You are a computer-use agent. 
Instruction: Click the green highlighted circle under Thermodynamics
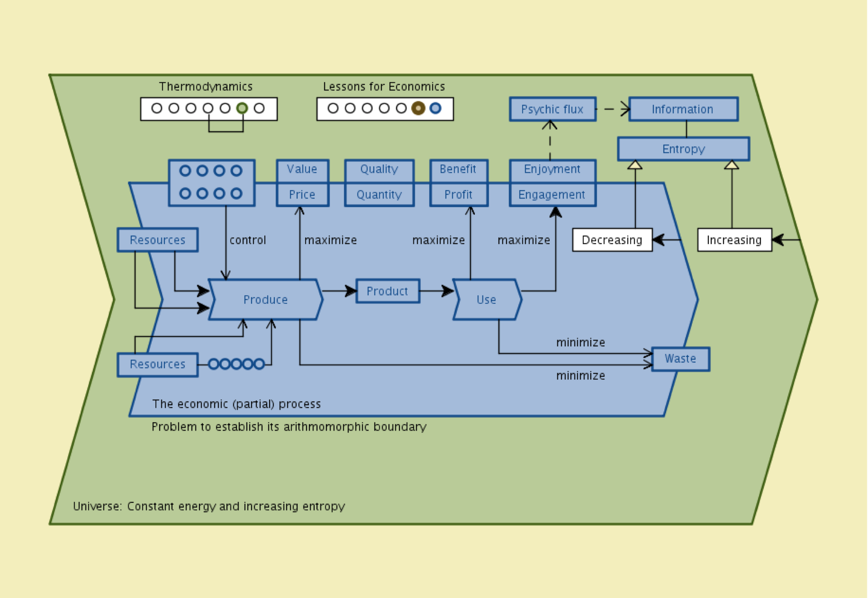242,108
